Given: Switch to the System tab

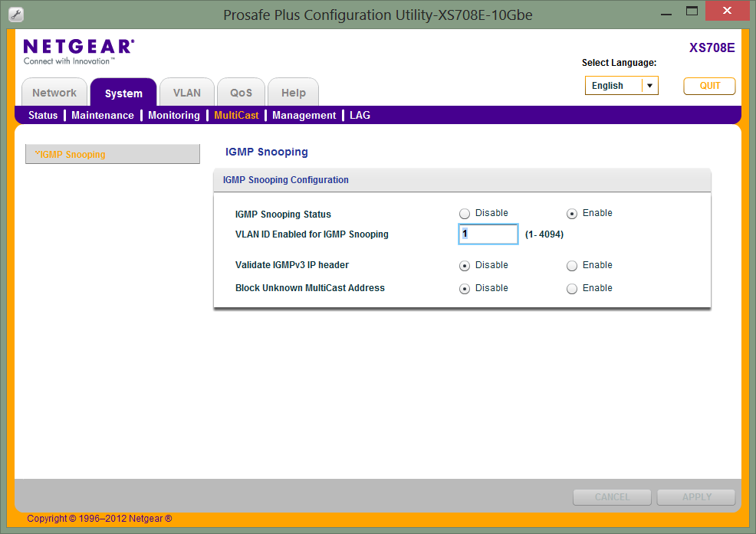Looking at the screenshot, I should point(123,93).
